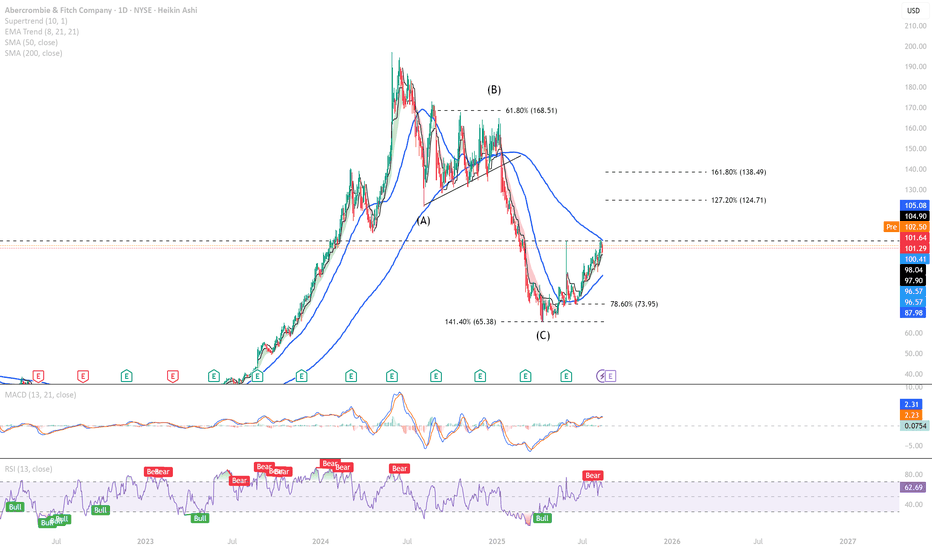This screenshot has height=550, width=932.
Task: Select the SMA (50, close) indicator legend
Action: click(x=31, y=42)
